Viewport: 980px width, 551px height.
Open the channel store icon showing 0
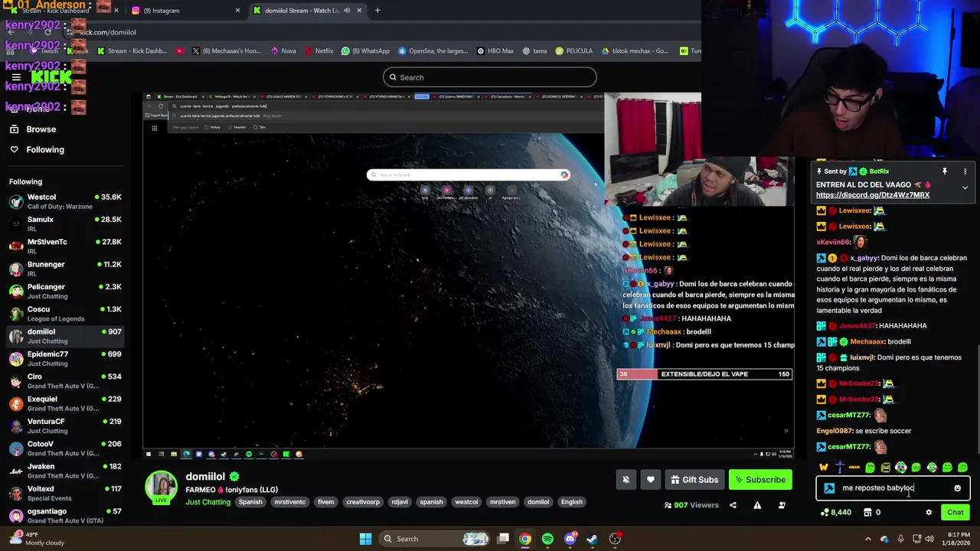[x=871, y=513]
